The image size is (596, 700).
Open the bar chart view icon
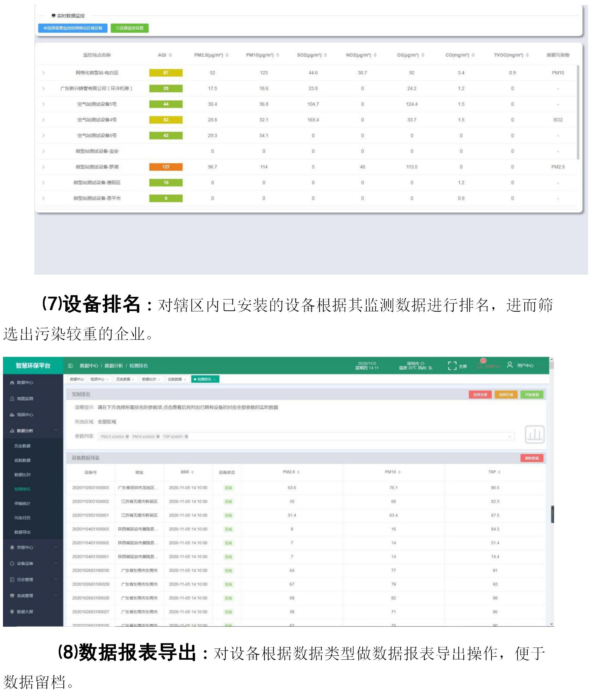tap(535, 435)
